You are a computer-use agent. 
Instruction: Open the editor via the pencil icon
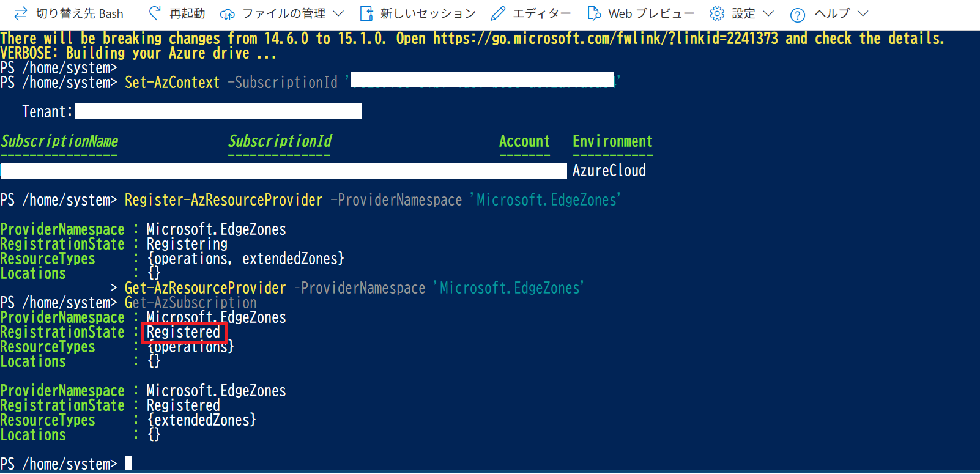[499, 13]
